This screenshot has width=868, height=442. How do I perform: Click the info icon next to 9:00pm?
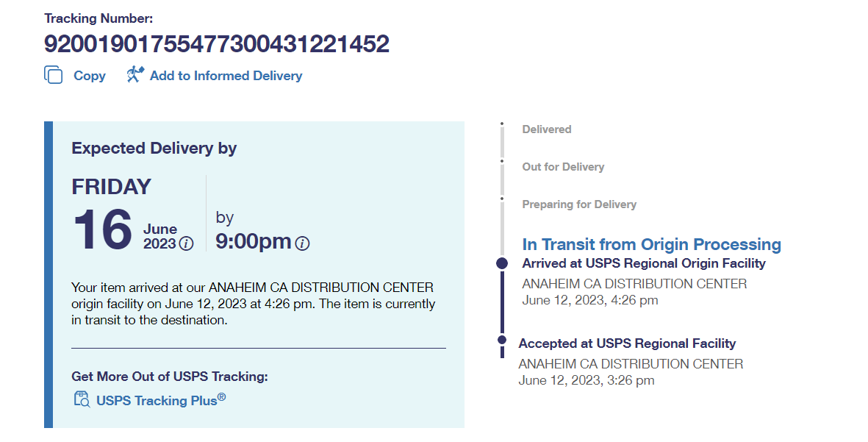[302, 243]
